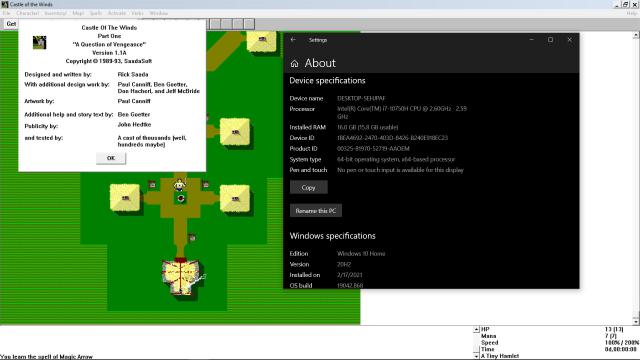
Task: Click the stats panel scroll-up arrow
Action: 476,329
